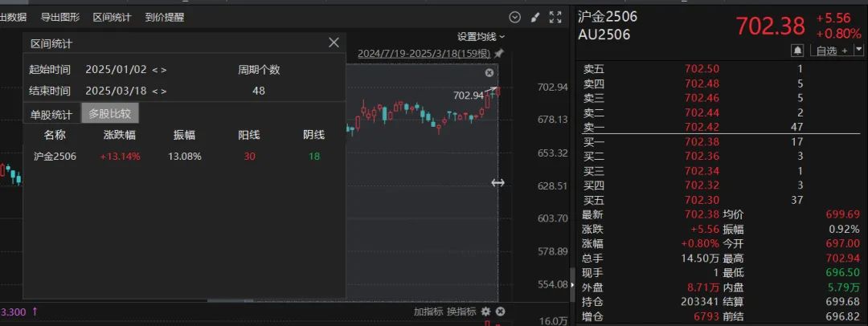The image size is (868, 326).
Task: Click the 13.08% amplitude value
Action: [x=185, y=157]
